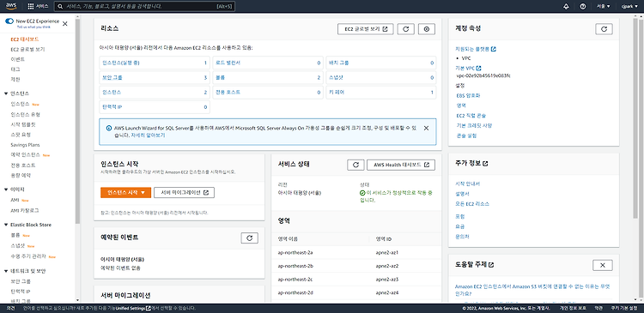Open the Additional Information external link icon
The height and width of the screenshot is (313, 644).
click(485, 163)
